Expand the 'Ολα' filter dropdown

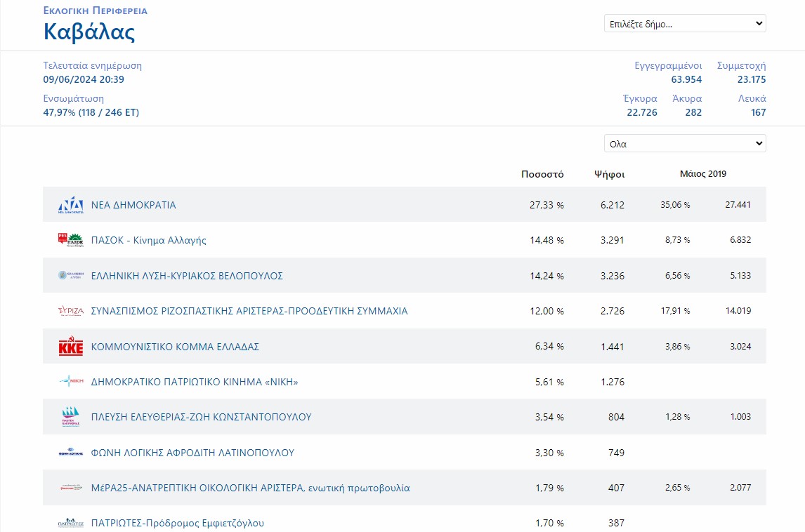[x=684, y=143]
